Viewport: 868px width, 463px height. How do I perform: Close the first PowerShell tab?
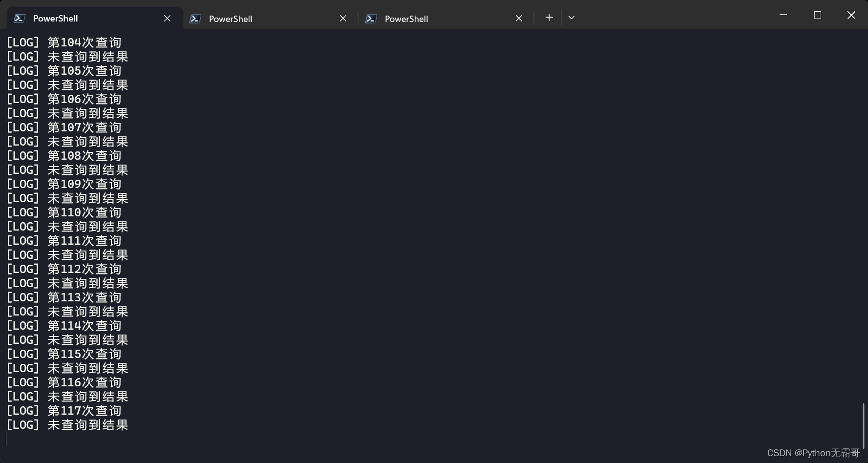point(167,18)
